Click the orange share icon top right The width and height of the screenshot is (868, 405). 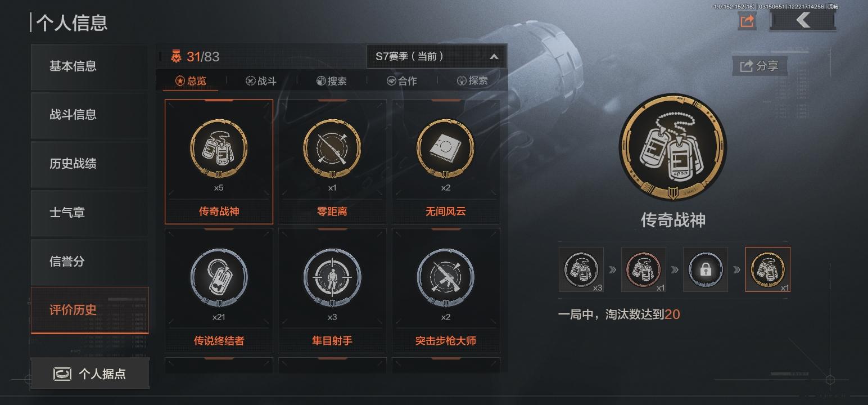tap(747, 21)
